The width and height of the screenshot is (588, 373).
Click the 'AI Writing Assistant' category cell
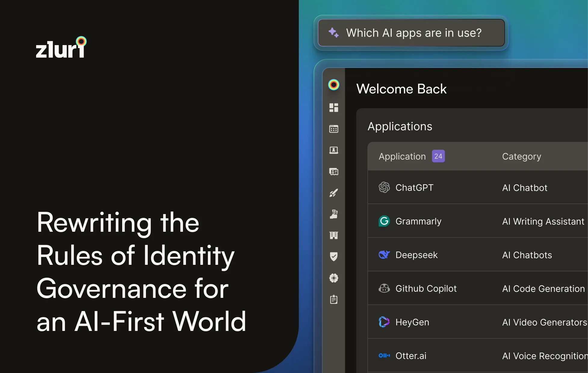point(543,222)
